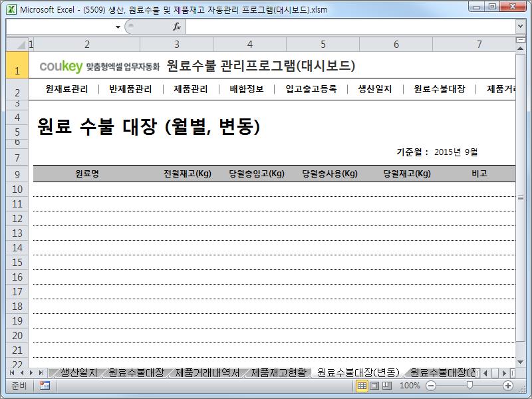Screen dimensions: 532x399
Task: Click the 전월재고(Kg) column header
Action: pos(188,174)
